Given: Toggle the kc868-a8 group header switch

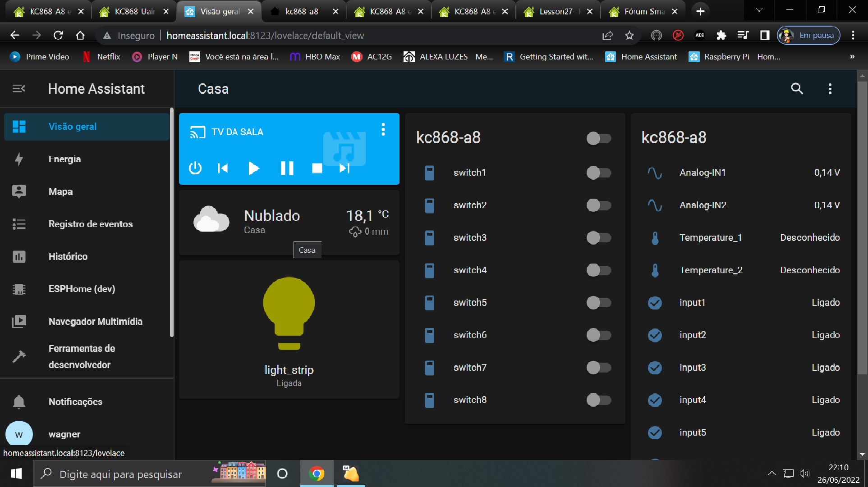Looking at the screenshot, I should coord(598,138).
